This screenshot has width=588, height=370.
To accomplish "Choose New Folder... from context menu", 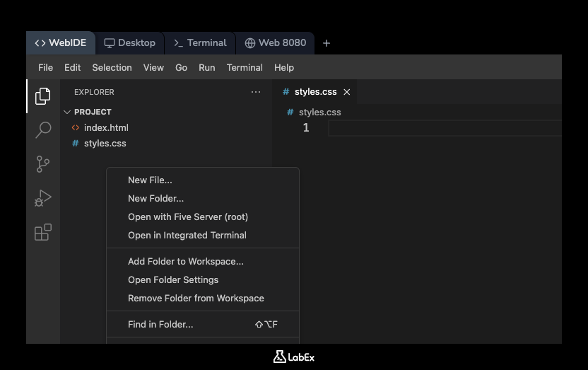I will [x=155, y=199].
